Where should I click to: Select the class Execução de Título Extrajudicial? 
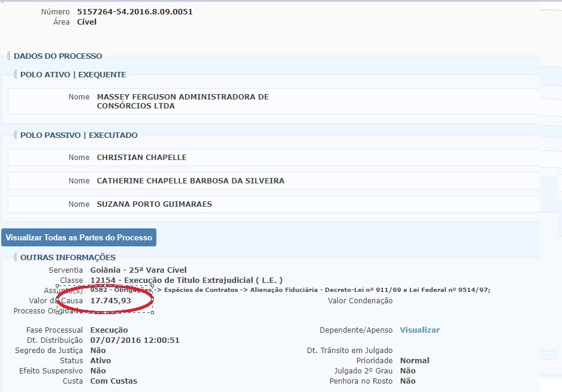click(x=186, y=281)
